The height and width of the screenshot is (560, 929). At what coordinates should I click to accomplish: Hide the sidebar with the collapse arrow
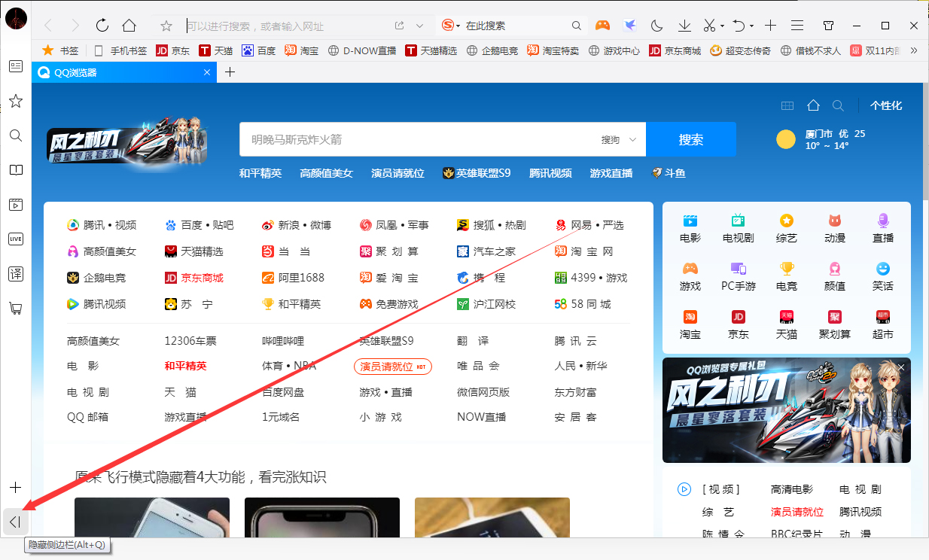pos(15,521)
